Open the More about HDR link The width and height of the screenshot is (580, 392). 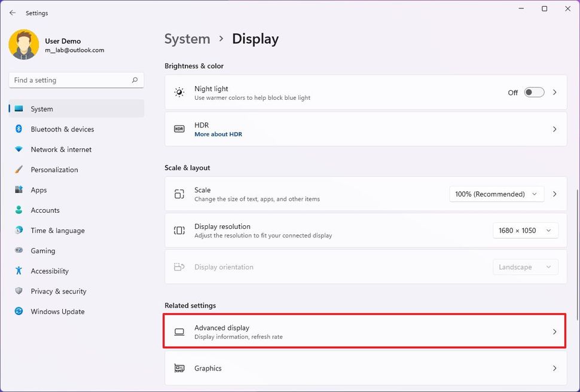coord(218,134)
